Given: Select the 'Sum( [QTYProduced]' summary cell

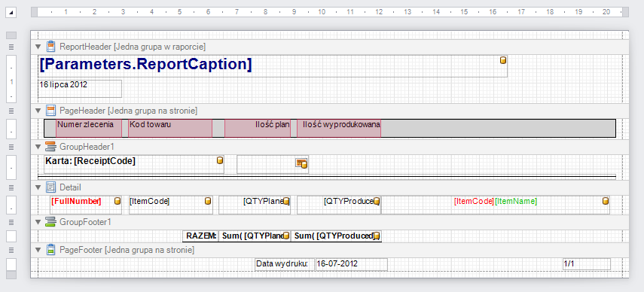Looking at the screenshot, I should click(337, 236).
